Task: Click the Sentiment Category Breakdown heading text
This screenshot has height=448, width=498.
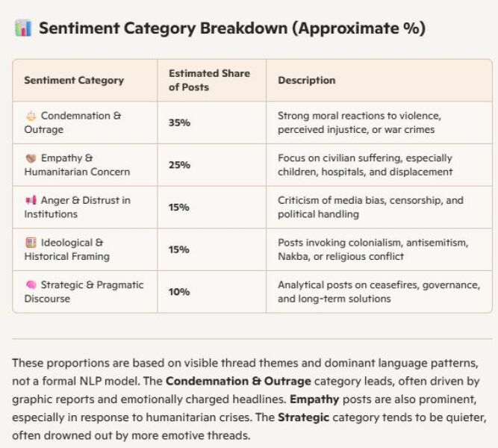Action: [231, 28]
